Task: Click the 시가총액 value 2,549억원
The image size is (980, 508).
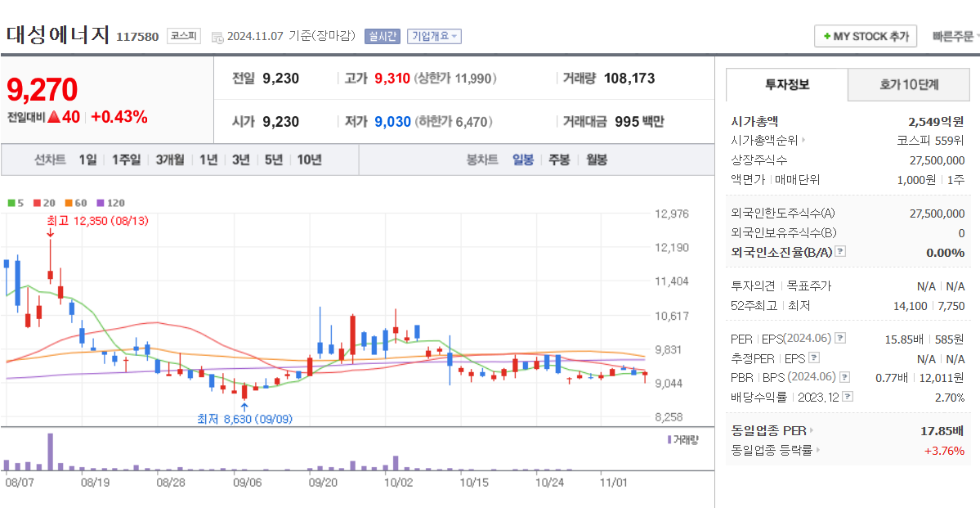Action: coord(936,121)
